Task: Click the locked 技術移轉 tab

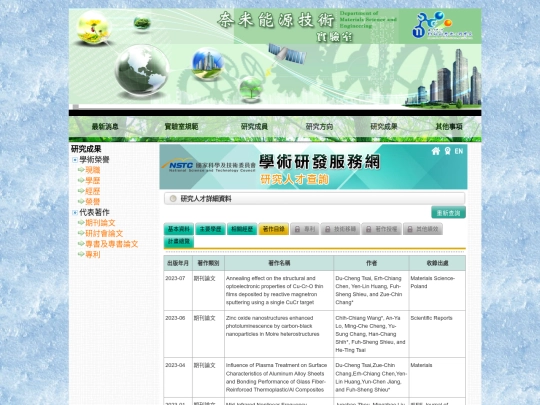Action: tap(341, 229)
